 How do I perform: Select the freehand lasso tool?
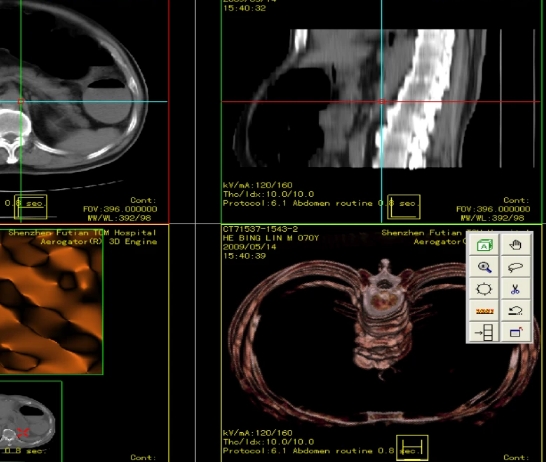coord(516,267)
